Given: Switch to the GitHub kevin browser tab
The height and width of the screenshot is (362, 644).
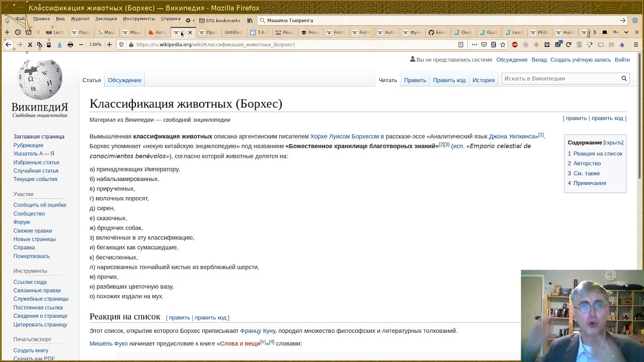Looking at the screenshot, I should [x=438, y=32].
